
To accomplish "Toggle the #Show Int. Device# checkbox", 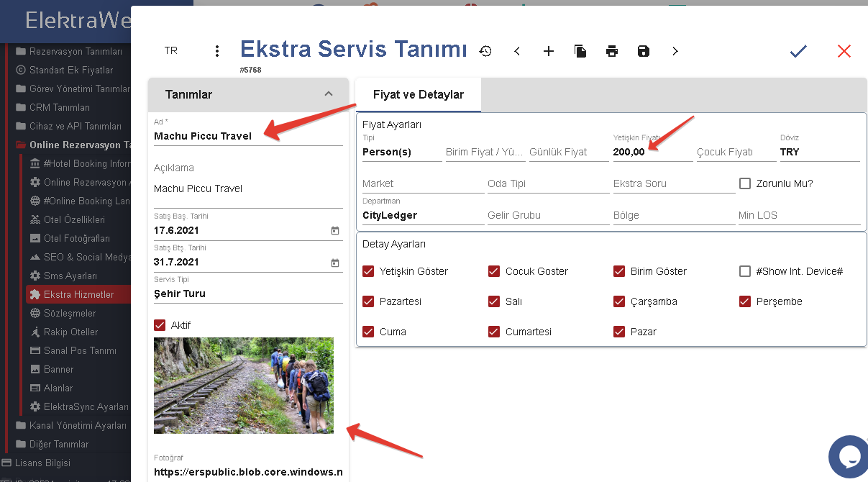I will coord(745,271).
